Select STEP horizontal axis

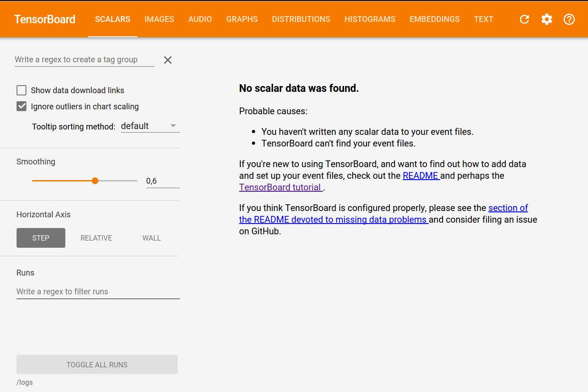41,238
